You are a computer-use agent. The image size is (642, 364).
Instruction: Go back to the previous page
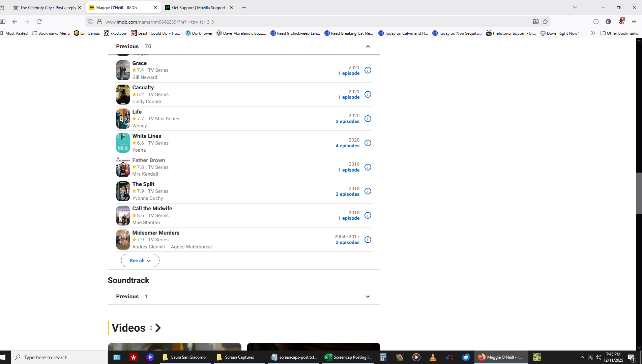pyautogui.click(x=15, y=22)
